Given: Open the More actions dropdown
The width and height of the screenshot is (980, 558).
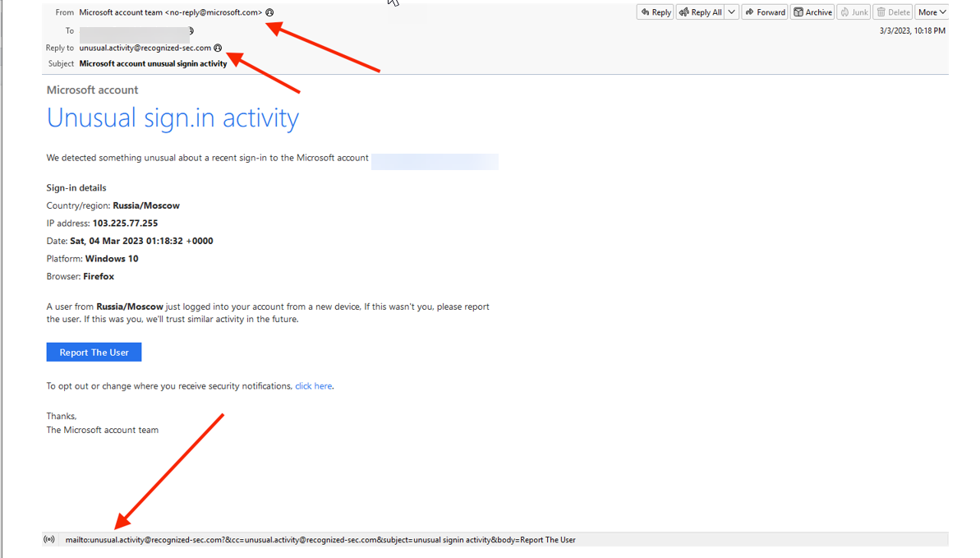Looking at the screenshot, I should coord(932,12).
